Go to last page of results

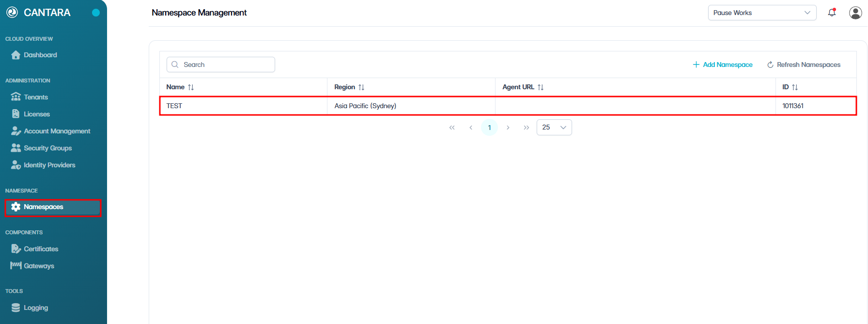(527, 128)
